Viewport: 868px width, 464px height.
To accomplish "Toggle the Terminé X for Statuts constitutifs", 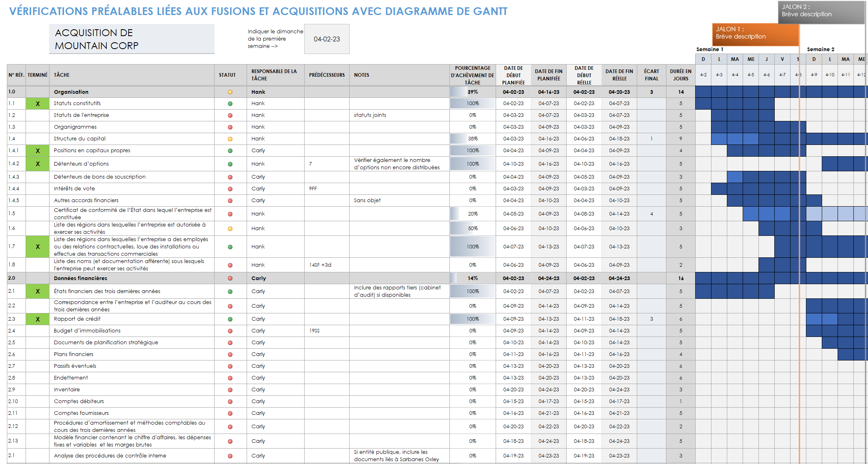I will tap(38, 104).
